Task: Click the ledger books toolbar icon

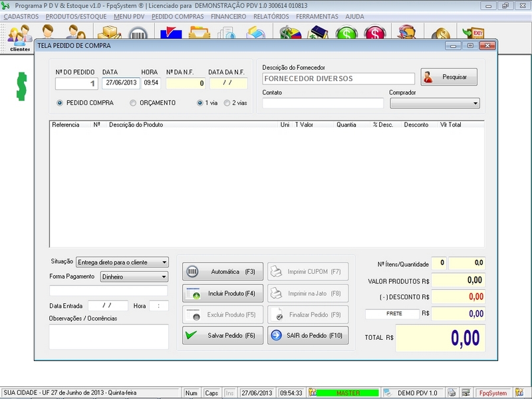Action: pyautogui.click(x=318, y=32)
